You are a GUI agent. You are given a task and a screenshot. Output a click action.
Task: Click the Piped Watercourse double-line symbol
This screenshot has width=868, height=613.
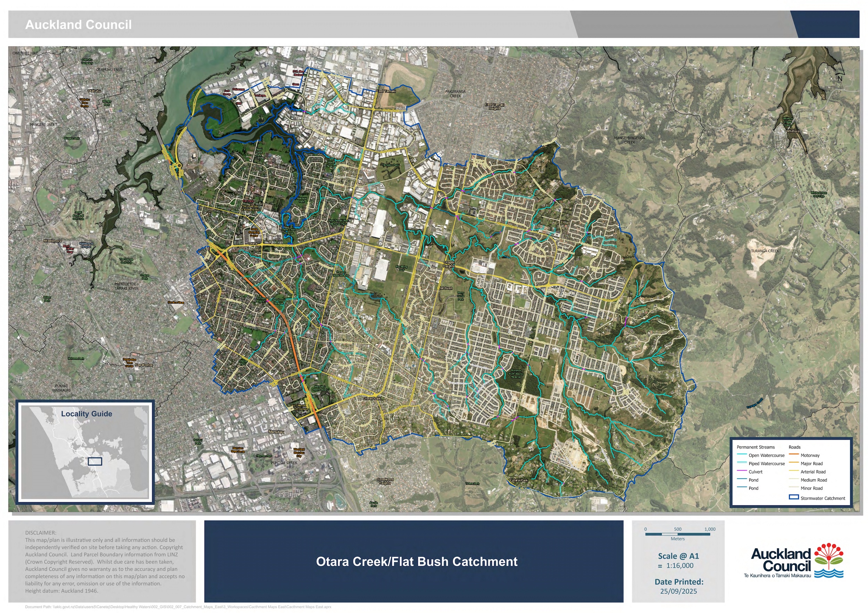click(742, 463)
